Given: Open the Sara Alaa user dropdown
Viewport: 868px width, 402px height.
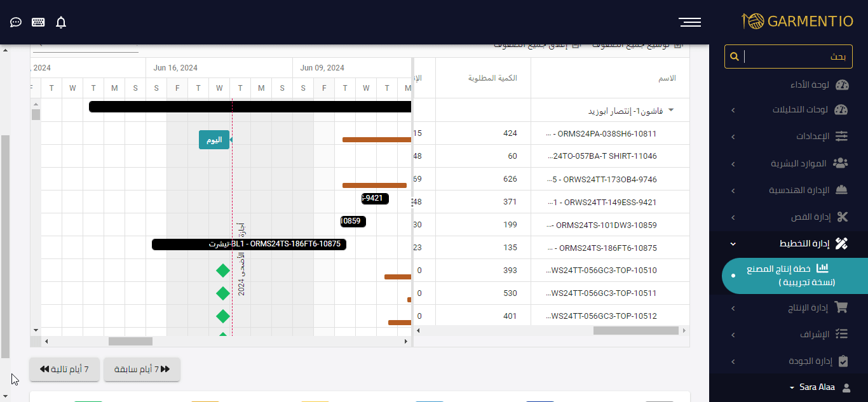Looking at the screenshot, I should pos(812,387).
